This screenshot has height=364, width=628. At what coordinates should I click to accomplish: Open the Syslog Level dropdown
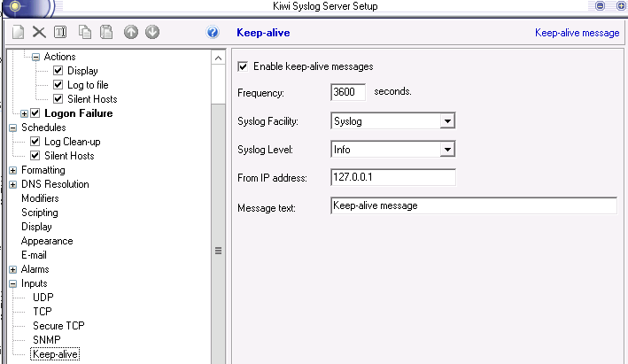[447, 150]
